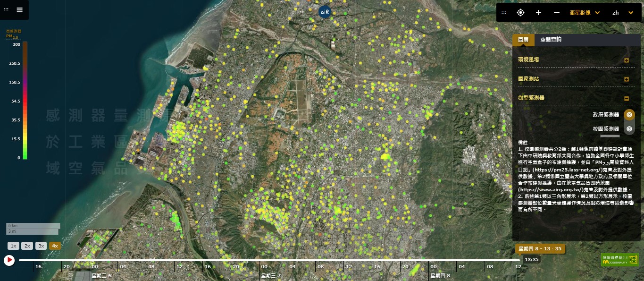Click the timeline slider track near 星期三 7

263,260
